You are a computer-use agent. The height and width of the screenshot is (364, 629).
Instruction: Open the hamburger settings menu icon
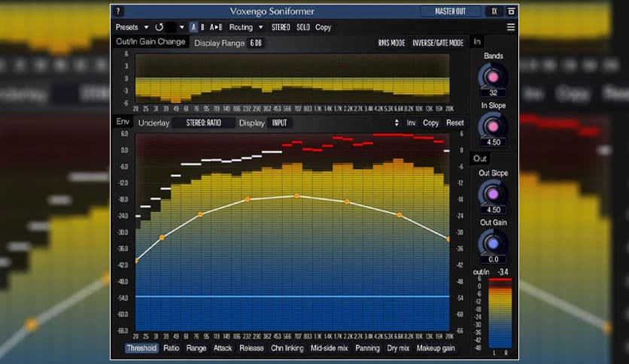pos(511,27)
